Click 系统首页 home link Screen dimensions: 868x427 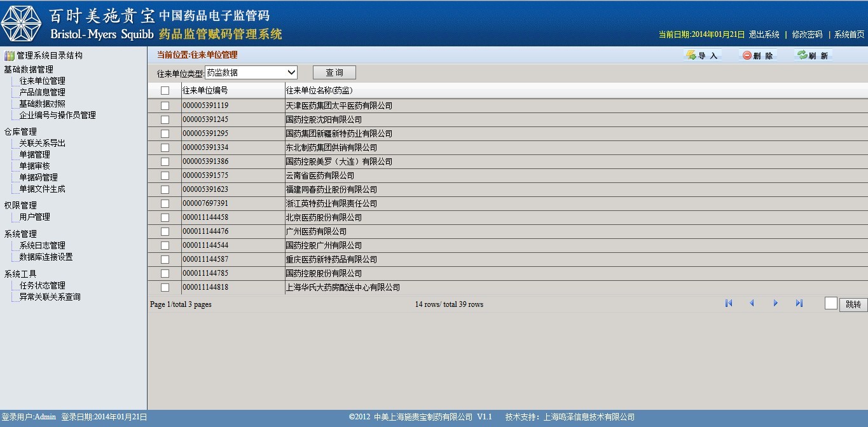coord(850,34)
